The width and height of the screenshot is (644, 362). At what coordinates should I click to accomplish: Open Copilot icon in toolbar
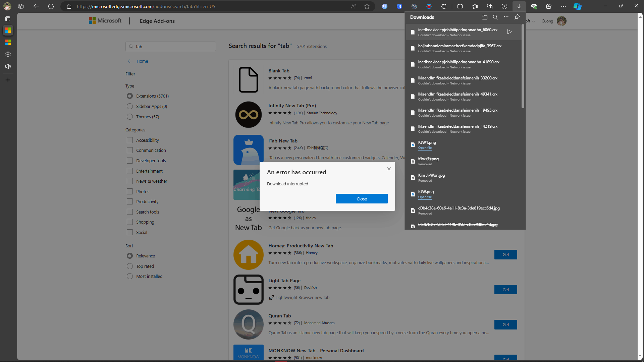tap(577, 6)
